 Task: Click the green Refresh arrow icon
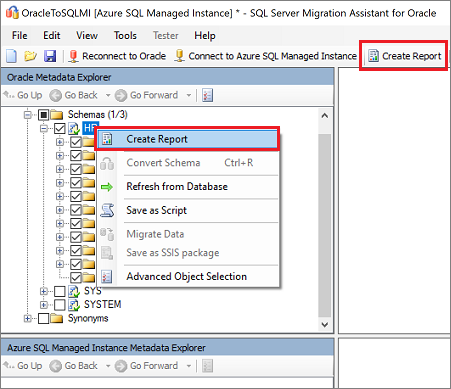click(x=107, y=187)
